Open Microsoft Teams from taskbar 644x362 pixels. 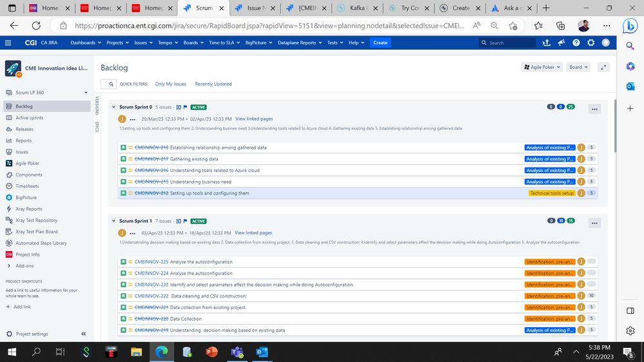pos(237,352)
